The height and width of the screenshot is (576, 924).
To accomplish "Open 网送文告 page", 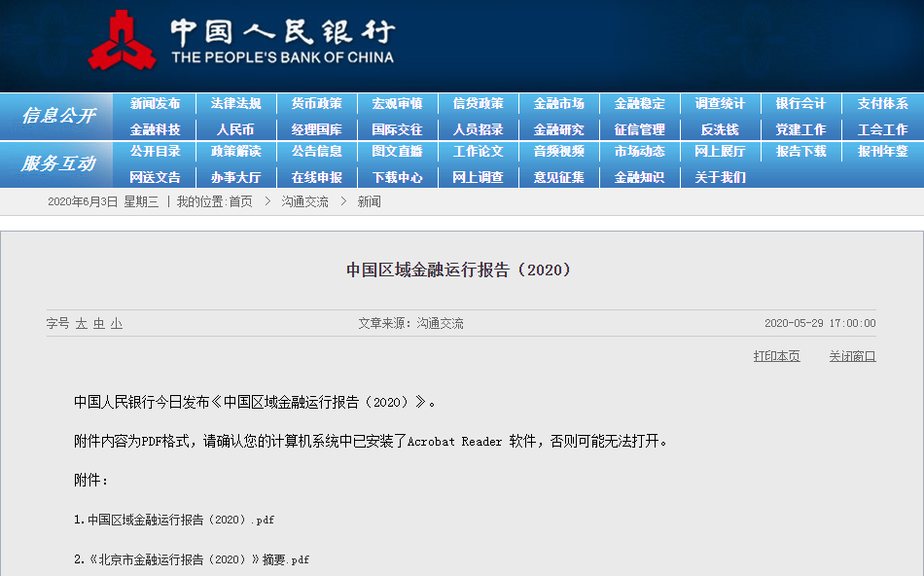I will click(x=155, y=177).
